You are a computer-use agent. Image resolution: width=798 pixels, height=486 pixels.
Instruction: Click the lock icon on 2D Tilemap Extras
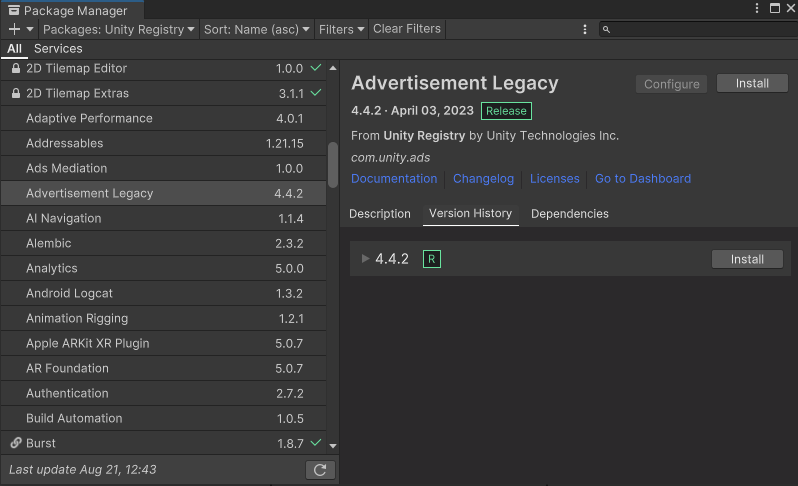[16, 93]
